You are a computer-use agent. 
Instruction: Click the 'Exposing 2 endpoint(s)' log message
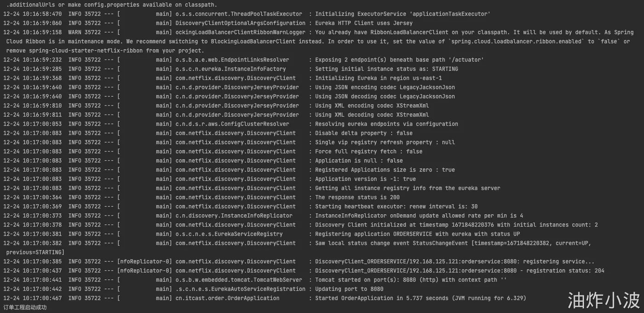399,60
